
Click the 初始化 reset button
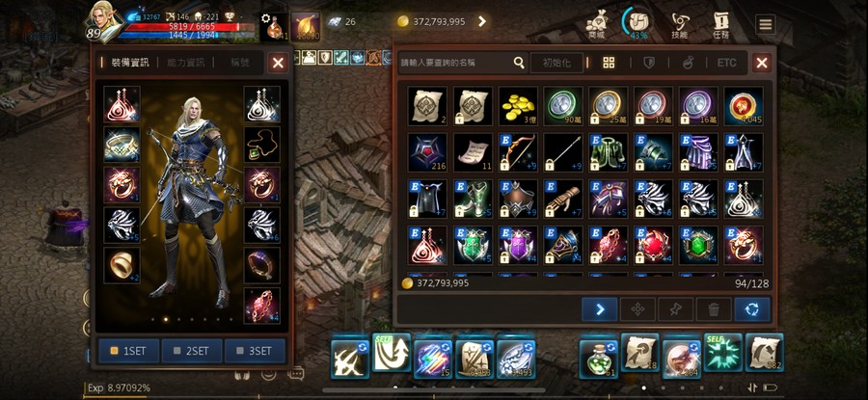point(556,63)
